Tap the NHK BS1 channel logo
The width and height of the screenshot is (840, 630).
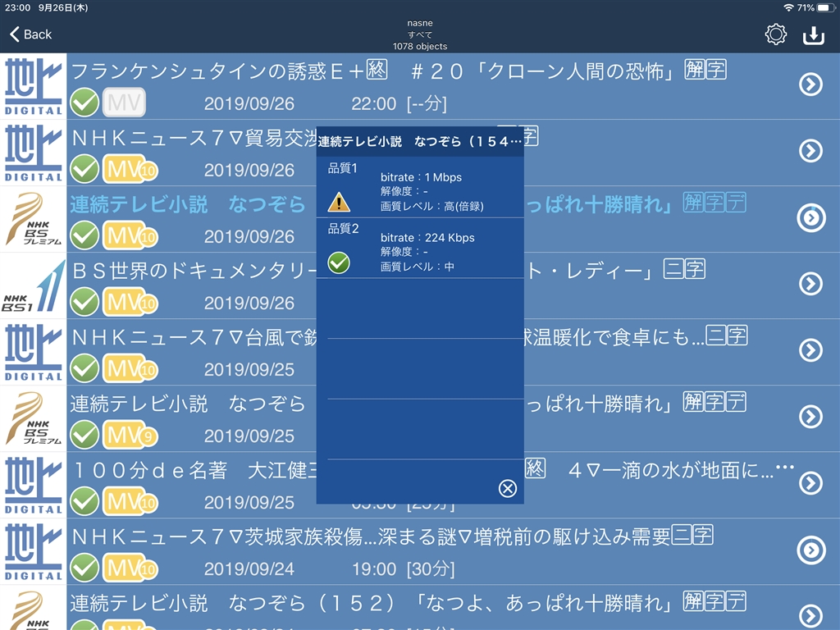pos(33,286)
